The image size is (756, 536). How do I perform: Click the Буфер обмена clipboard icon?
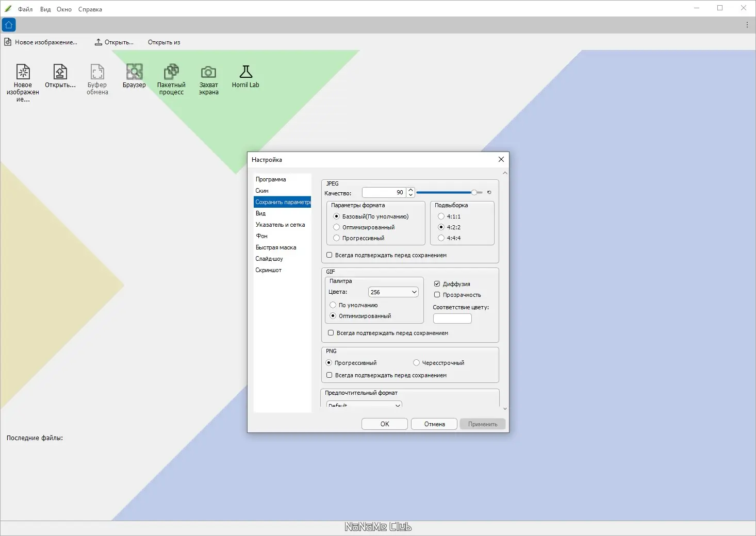pyautogui.click(x=97, y=79)
